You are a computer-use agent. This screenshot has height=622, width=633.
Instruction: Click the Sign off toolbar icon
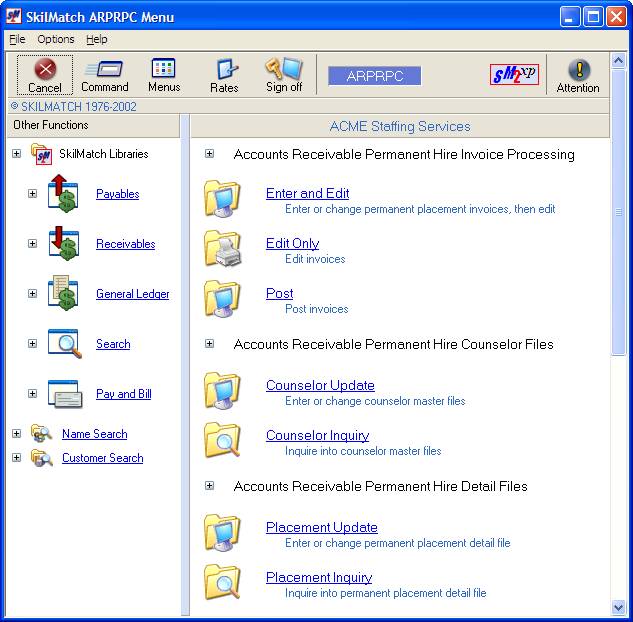[x=284, y=68]
